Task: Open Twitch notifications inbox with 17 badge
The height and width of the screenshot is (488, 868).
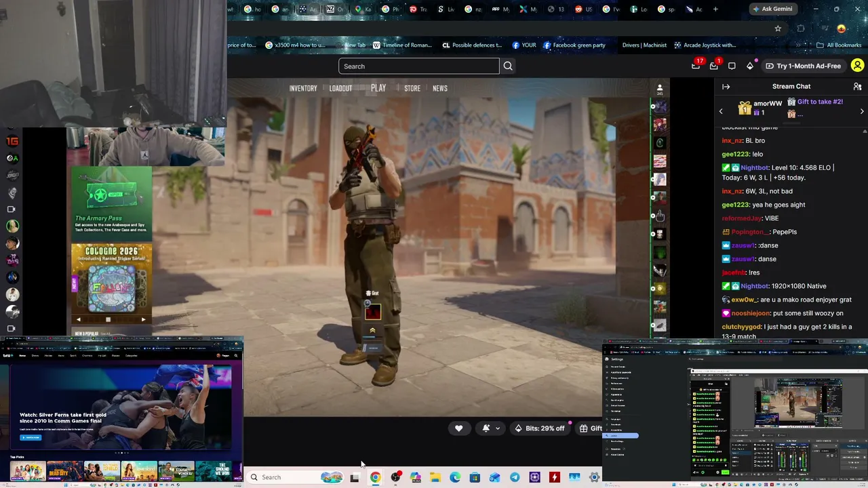Action: (696, 66)
